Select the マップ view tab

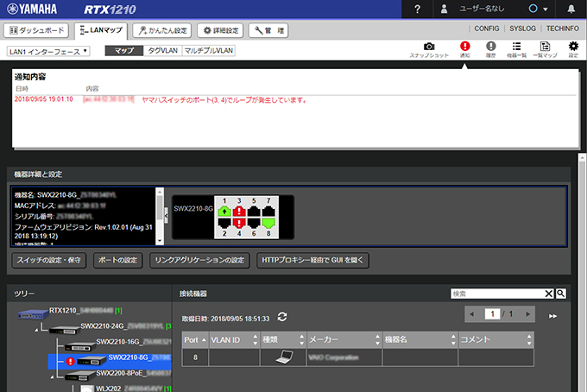124,51
